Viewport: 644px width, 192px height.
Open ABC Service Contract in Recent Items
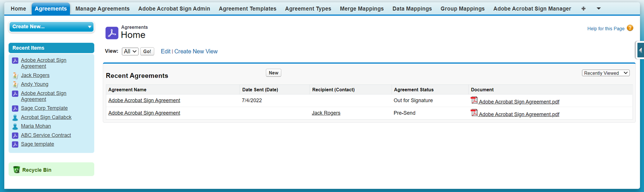[x=46, y=135]
